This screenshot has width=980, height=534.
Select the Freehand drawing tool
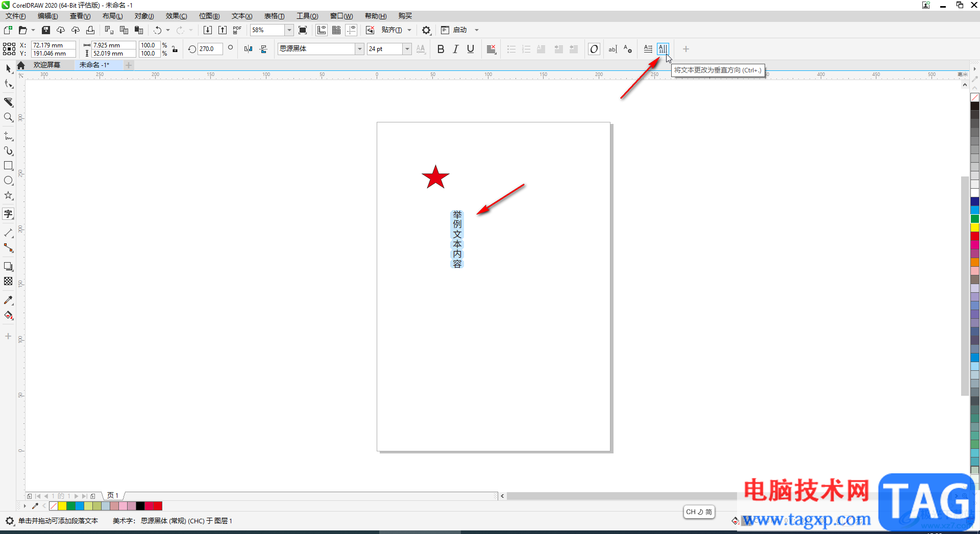[8, 136]
